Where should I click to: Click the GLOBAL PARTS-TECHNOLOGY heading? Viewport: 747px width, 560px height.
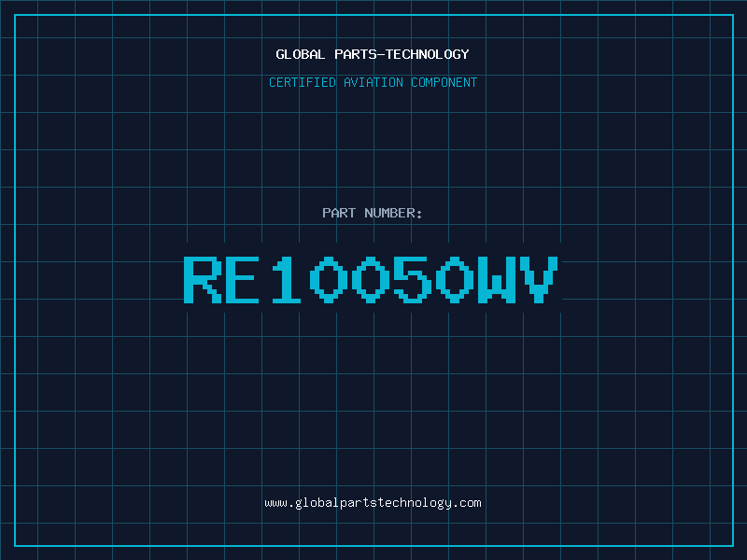click(x=373, y=54)
